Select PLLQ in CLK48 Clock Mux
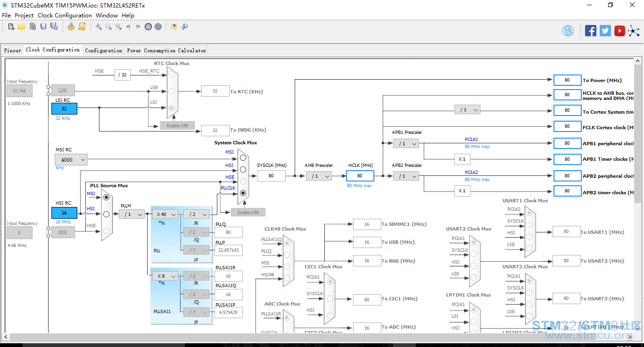Viewport: 644px width, 347px height. click(287, 255)
